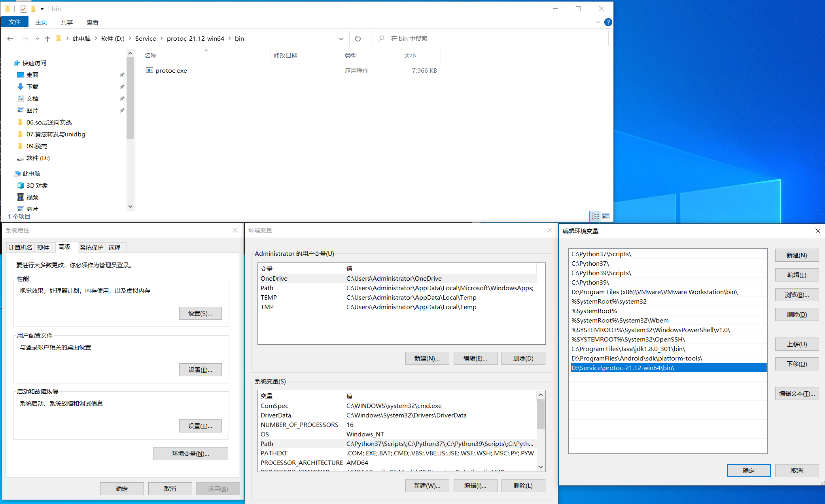
Task: Open recent locations dropdown arrow
Action: coord(37,39)
